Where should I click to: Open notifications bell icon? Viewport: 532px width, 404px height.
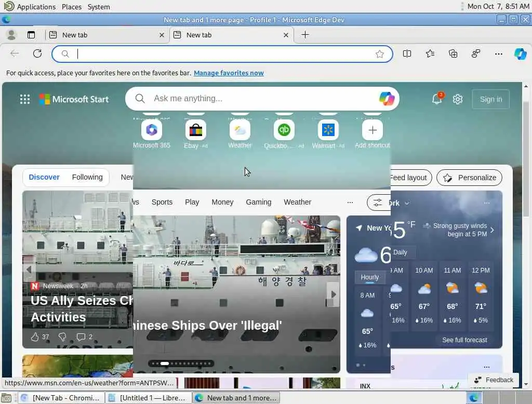coord(436,99)
